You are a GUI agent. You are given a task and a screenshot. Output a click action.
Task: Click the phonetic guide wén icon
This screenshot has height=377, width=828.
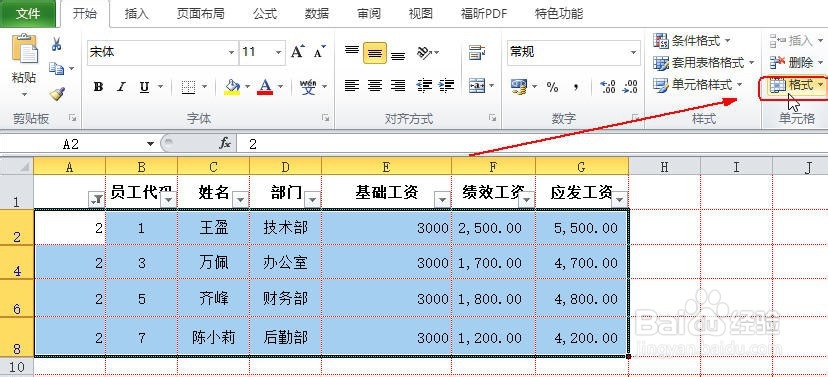click(x=308, y=87)
